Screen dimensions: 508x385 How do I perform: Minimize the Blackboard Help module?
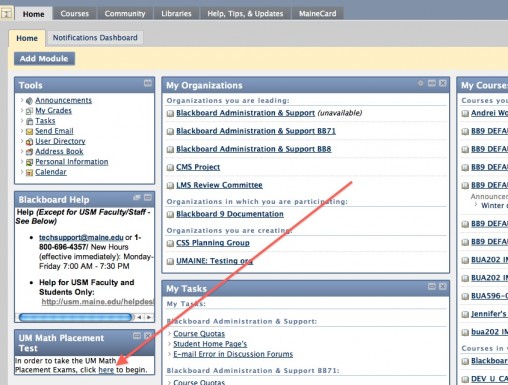[x=148, y=197]
